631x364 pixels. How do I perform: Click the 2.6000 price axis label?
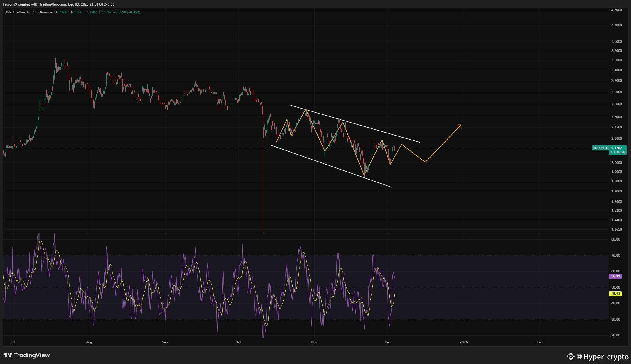coord(616,117)
